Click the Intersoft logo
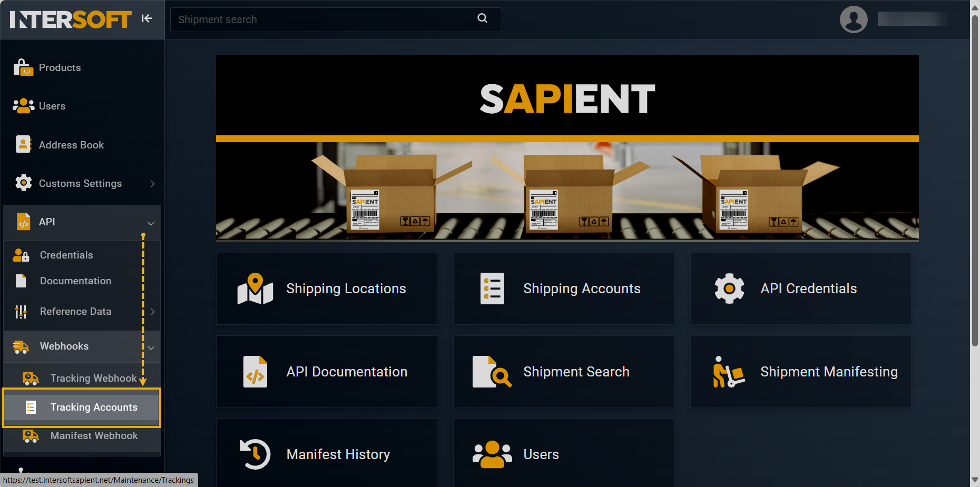 [70, 19]
